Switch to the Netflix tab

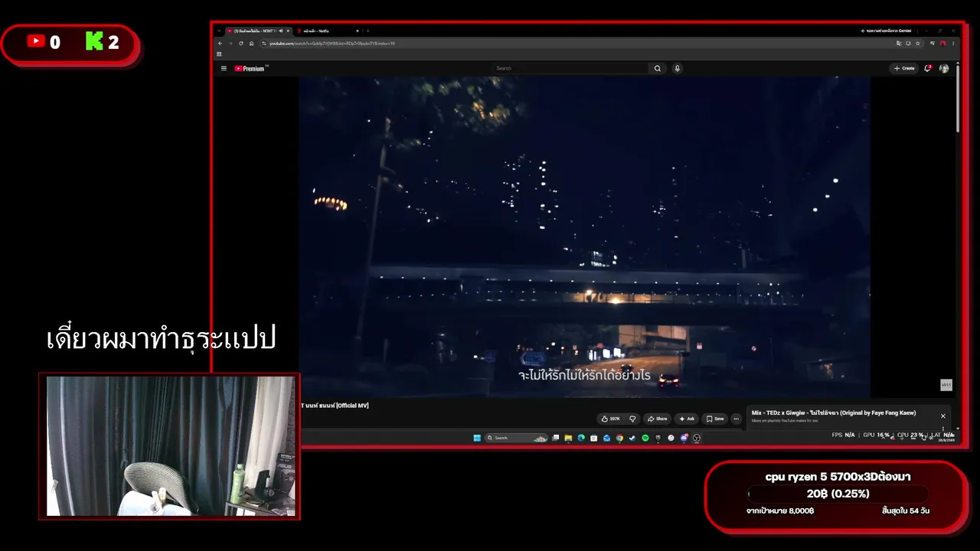(x=327, y=31)
